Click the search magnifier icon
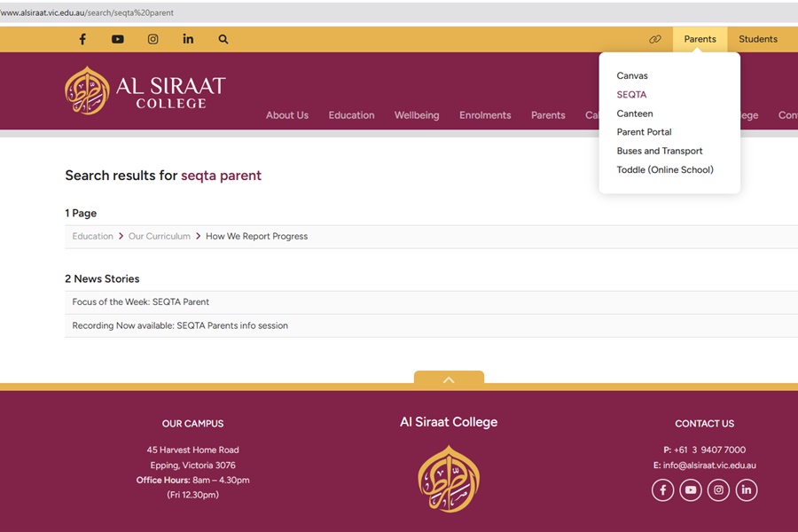The width and height of the screenshot is (798, 532). click(223, 39)
